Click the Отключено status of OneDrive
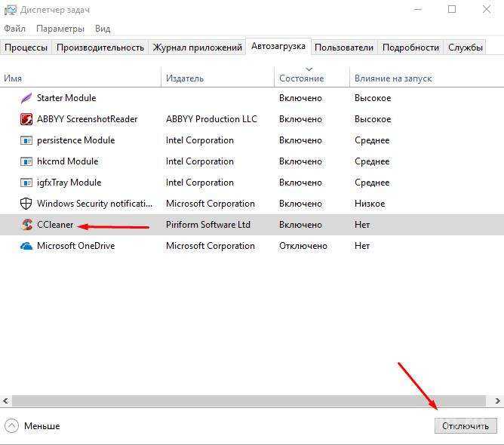Image resolution: width=504 pixels, height=445 pixels. [303, 246]
